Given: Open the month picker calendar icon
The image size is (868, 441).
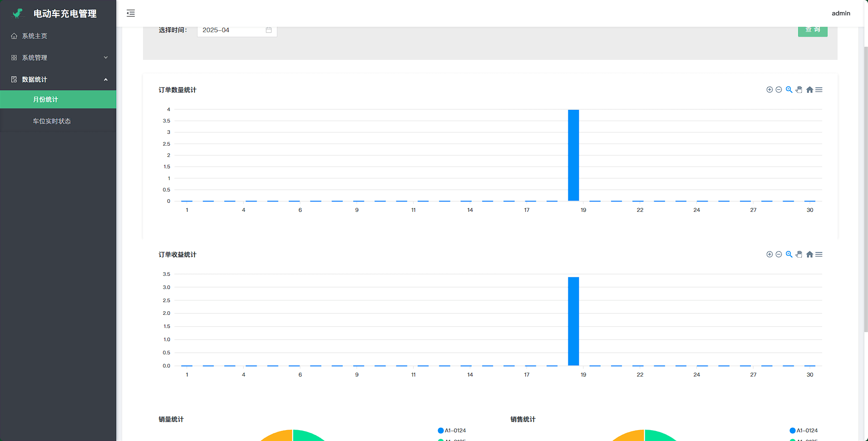Looking at the screenshot, I should 269,30.
